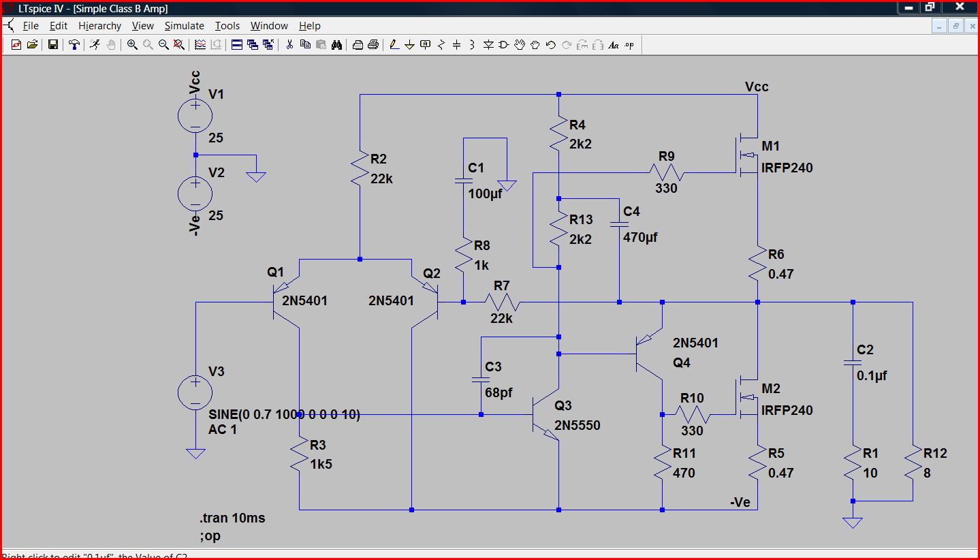Select the IRFP240 label of M2
This screenshot has height=560, width=980.
(787, 410)
